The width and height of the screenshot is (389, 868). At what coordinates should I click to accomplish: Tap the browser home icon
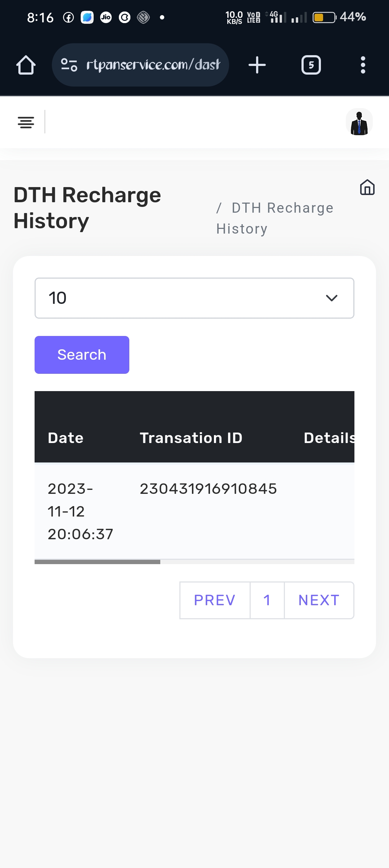coord(26,65)
